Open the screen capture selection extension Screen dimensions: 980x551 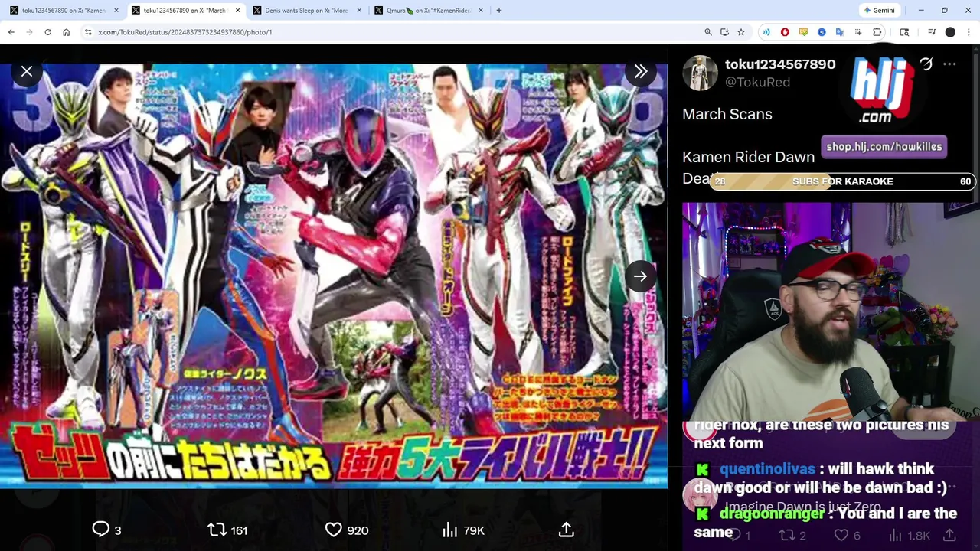click(858, 32)
